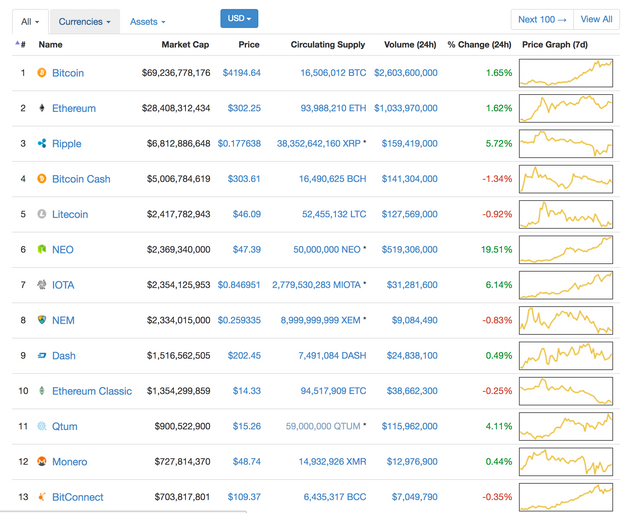
Task: Click Ethereum price $302.25
Action: tap(244, 108)
